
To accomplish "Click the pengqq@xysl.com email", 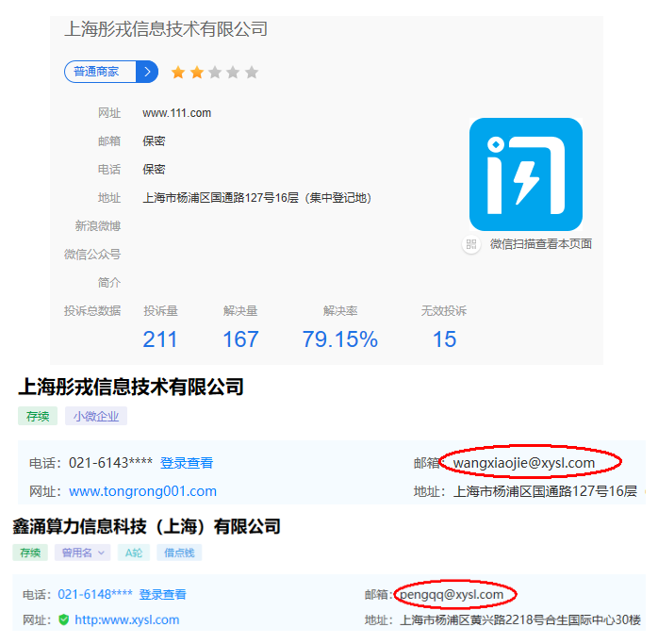I will (x=452, y=594).
